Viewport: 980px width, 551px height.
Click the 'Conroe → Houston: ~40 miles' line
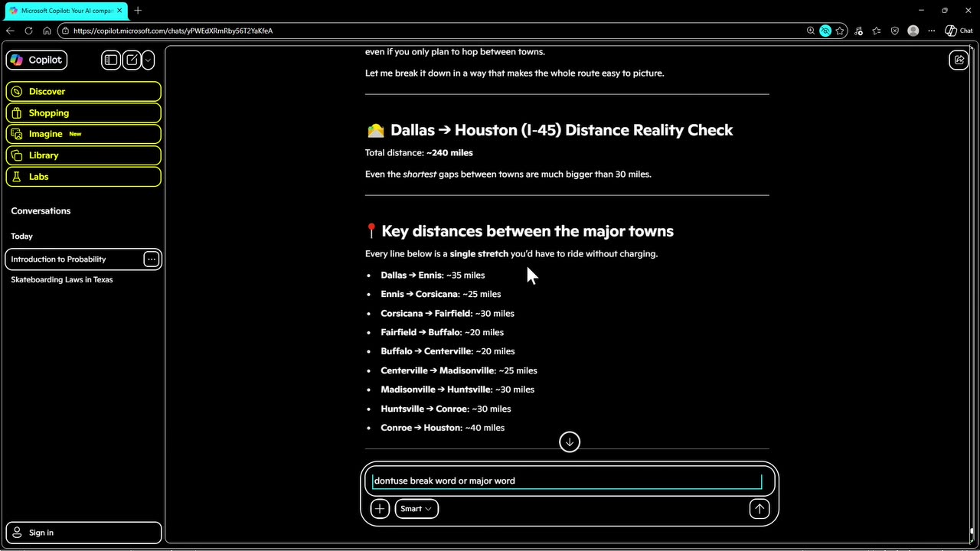443,428
